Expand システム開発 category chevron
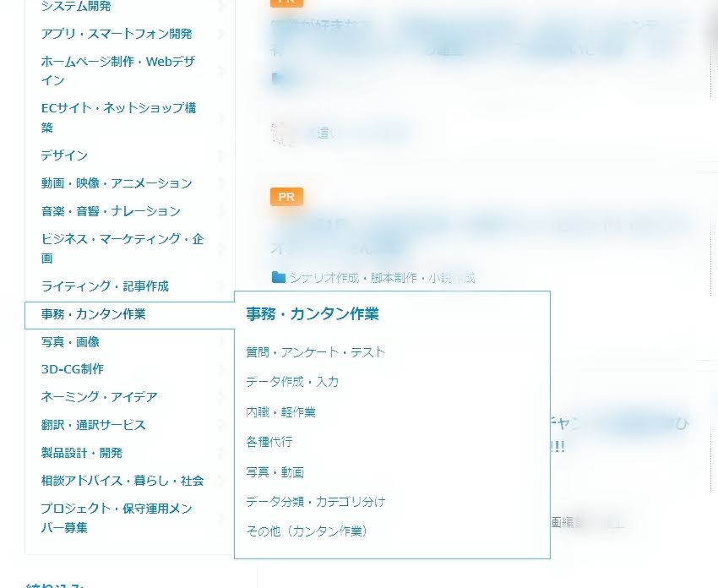This screenshot has width=718, height=588. 221,7
